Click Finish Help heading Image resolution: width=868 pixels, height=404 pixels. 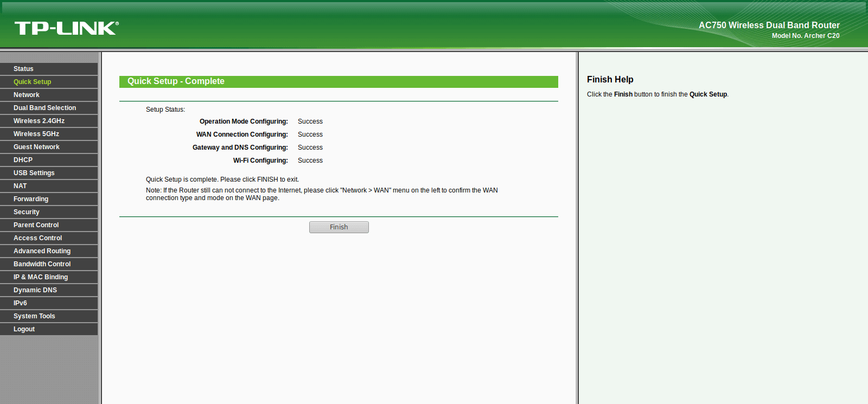pyautogui.click(x=610, y=79)
